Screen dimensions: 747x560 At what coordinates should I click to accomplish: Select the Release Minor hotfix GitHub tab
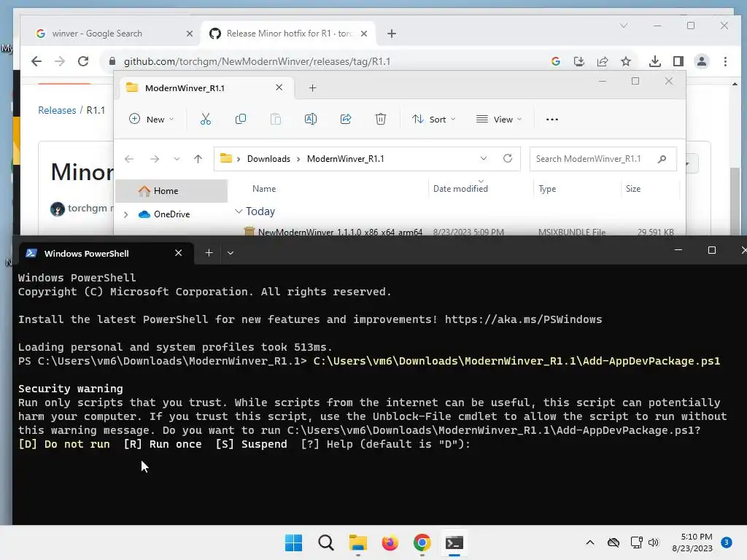click(x=288, y=34)
